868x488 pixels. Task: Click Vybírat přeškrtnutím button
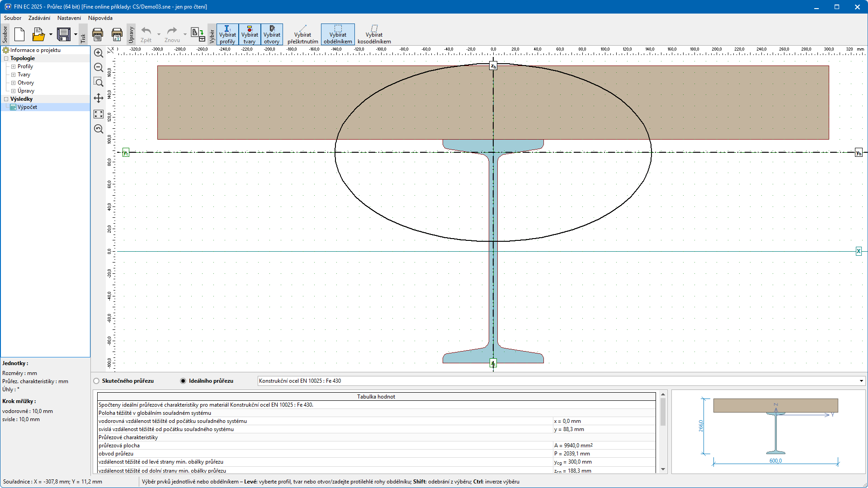[x=302, y=34]
